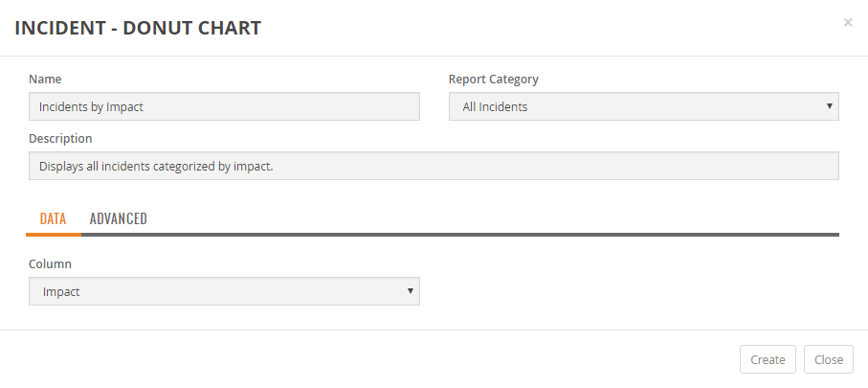Image resolution: width=868 pixels, height=388 pixels.
Task: Click the Close button
Action: pyautogui.click(x=829, y=359)
